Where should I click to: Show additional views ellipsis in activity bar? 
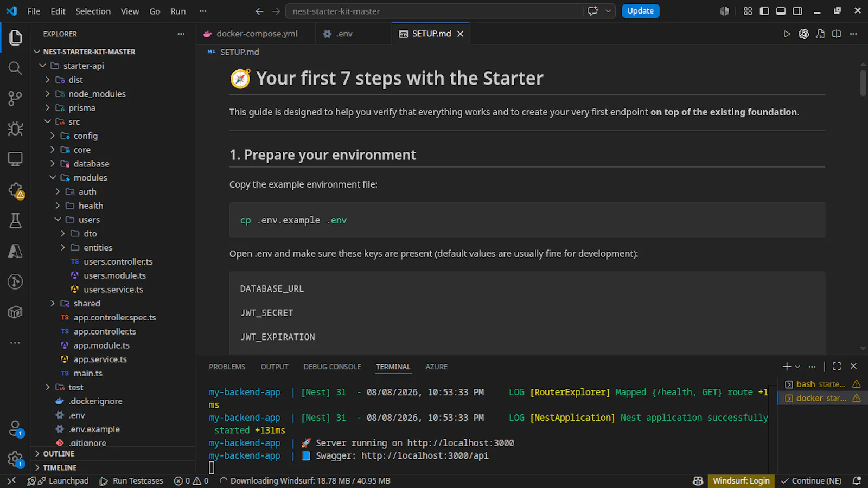15,343
